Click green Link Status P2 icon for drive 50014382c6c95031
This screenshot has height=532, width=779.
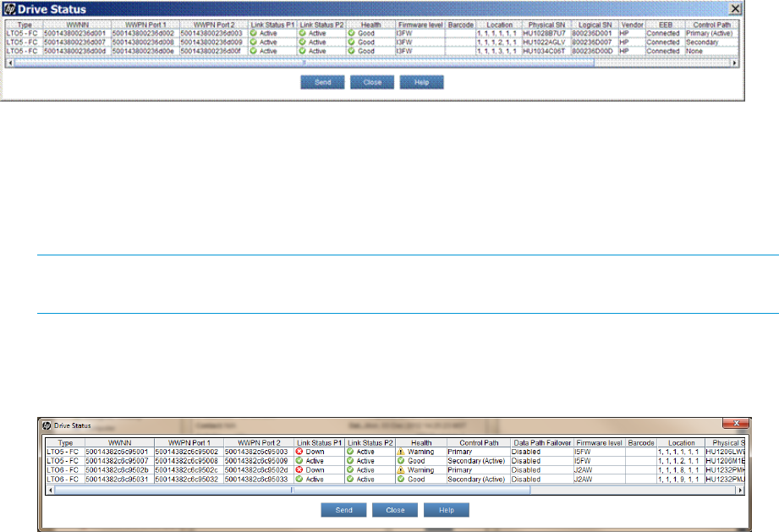[x=351, y=480]
